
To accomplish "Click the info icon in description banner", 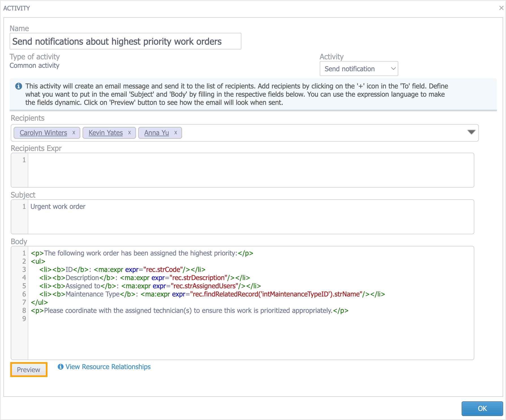I will pyautogui.click(x=19, y=86).
